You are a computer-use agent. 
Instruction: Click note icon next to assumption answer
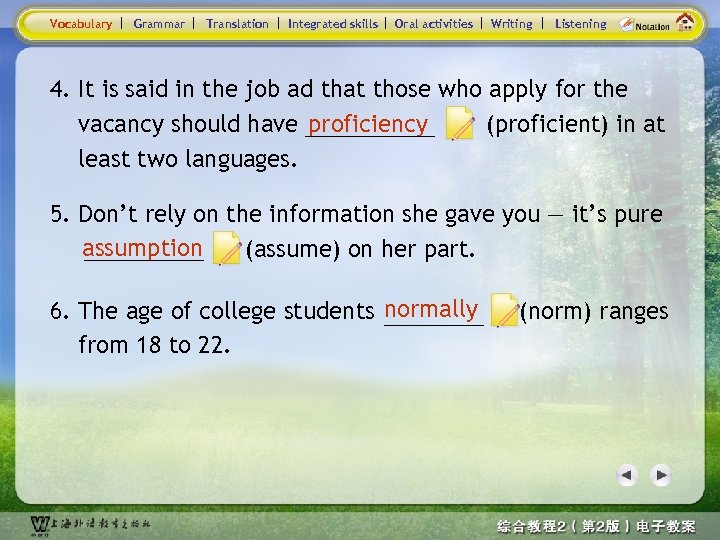227,248
